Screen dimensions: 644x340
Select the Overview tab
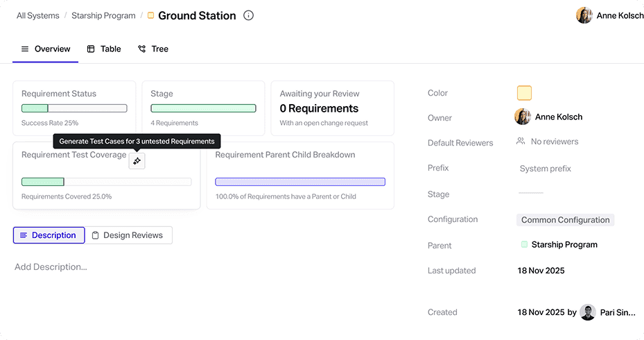[x=46, y=49]
